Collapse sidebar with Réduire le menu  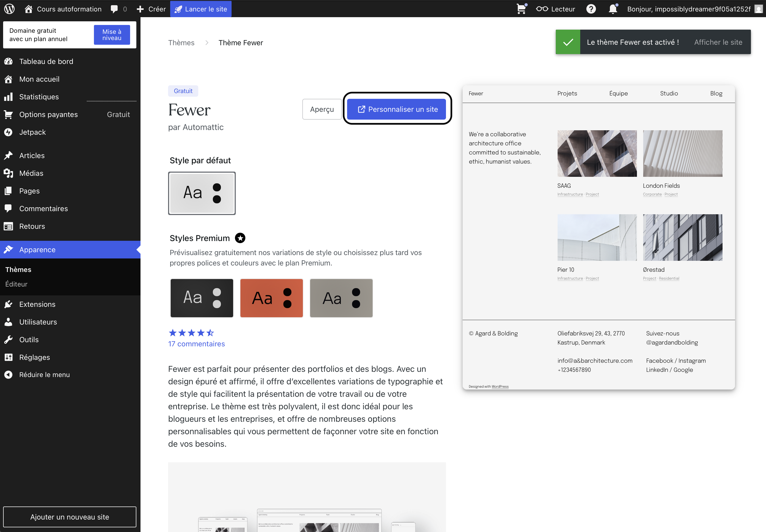click(44, 375)
